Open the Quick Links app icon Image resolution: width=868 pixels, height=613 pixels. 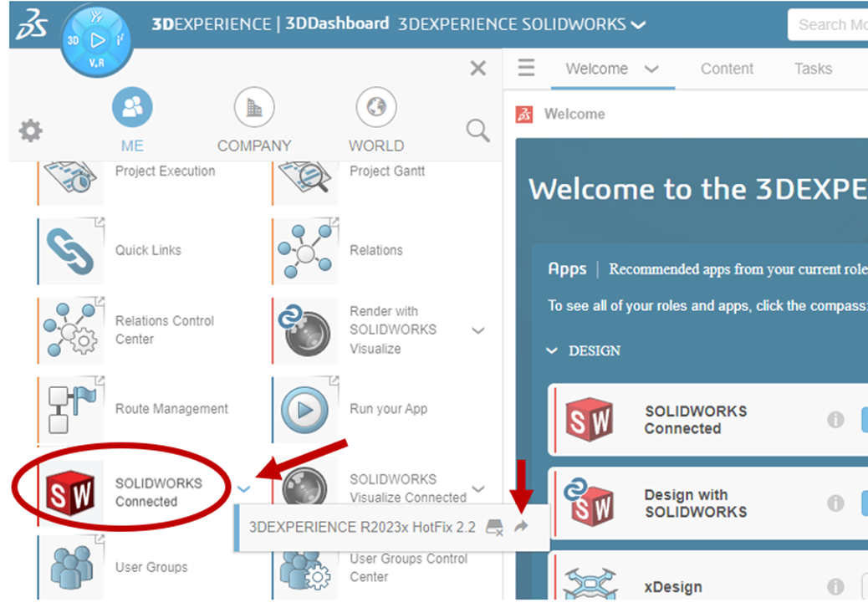point(71,250)
